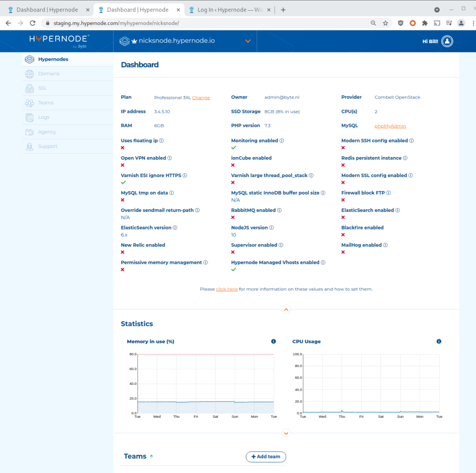Image resolution: width=476 pixels, height=473 pixels.
Task: Show info for CPU Usage chart
Action: pos(439,342)
